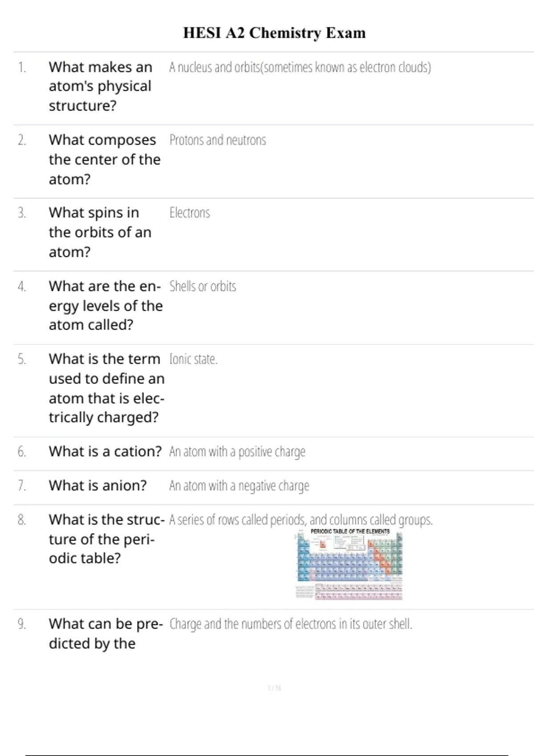534x756 pixels.
Task: Click the question about atom's physical structure
Action: click(100, 86)
